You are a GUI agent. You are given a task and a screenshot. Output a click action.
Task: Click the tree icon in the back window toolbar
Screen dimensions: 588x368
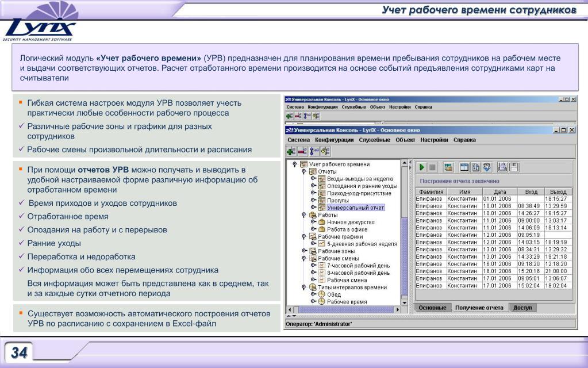tap(316, 116)
